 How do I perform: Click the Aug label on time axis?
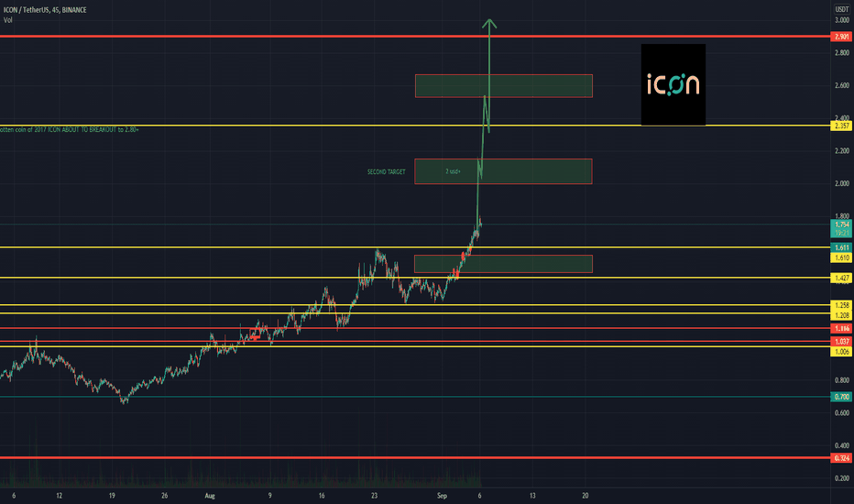[x=210, y=496]
